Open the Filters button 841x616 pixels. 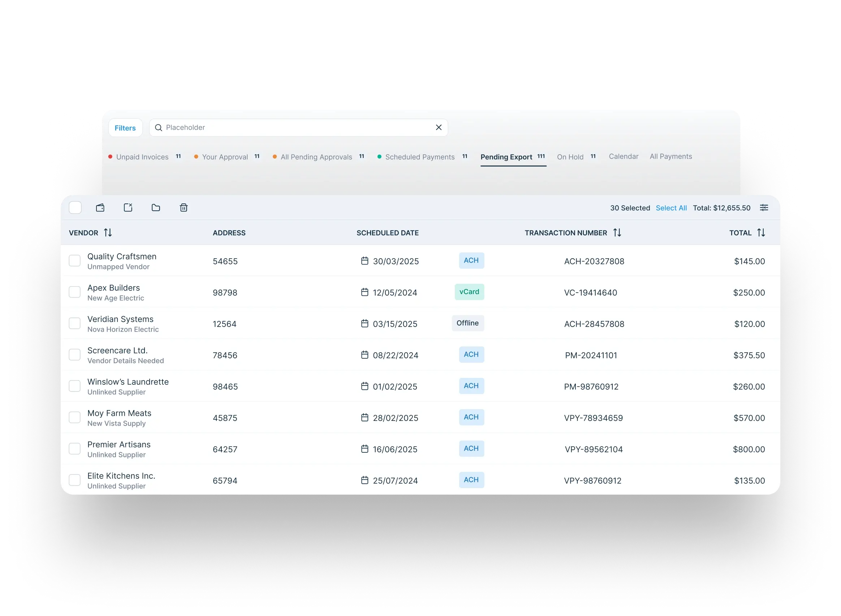click(125, 128)
